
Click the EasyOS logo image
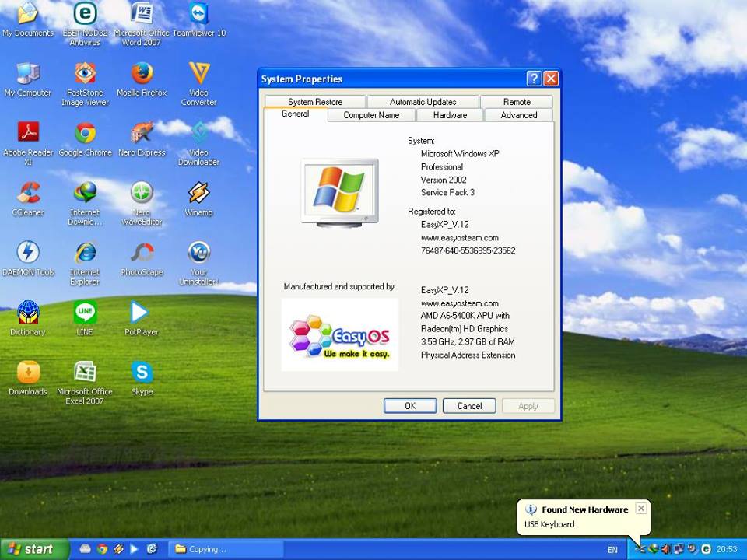tap(340, 334)
